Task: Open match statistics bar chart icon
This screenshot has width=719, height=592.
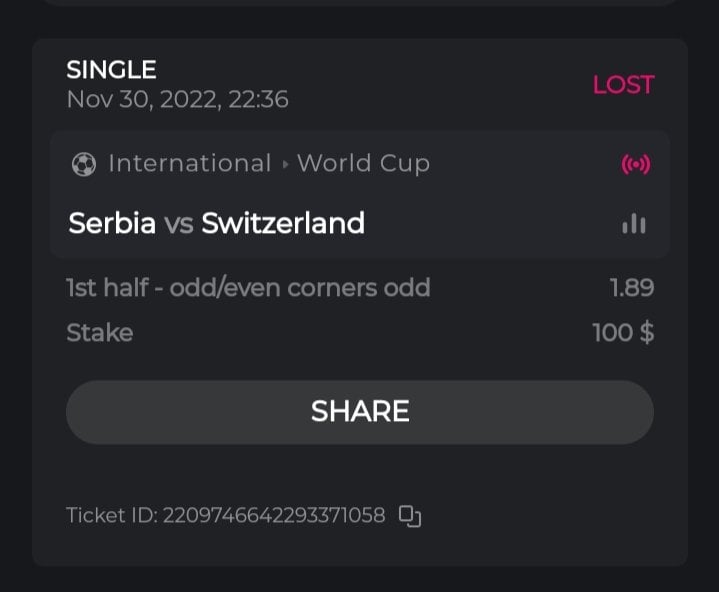Action: tap(634, 223)
